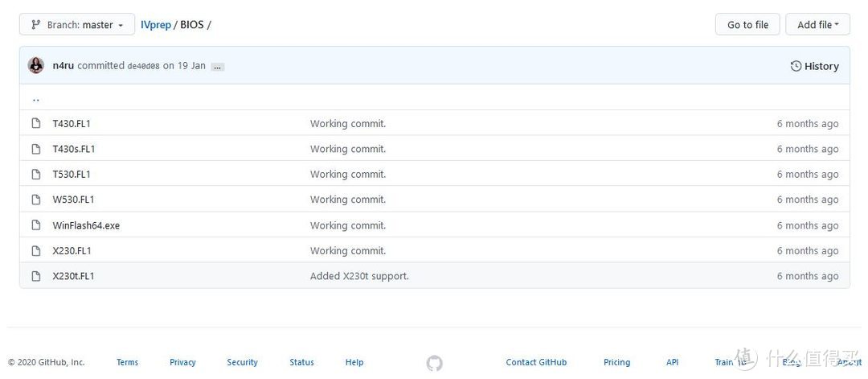The height and width of the screenshot is (379, 868).
Task: Open the Terms footer link
Action: click(127, 362)
